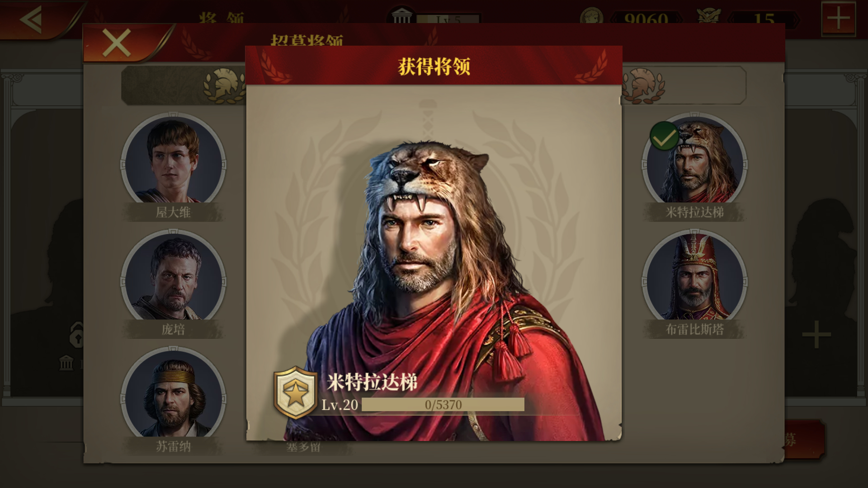Close the recruit generals panel

click(x=117, y=43)
